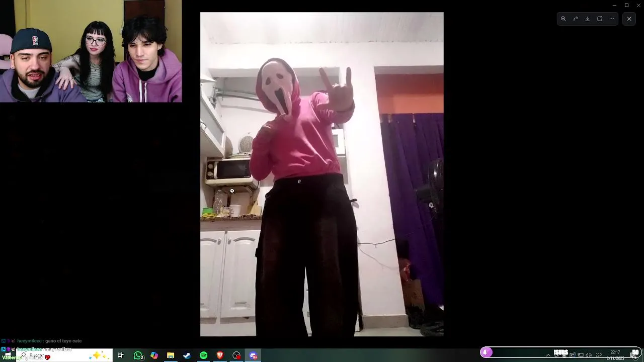
Task: Open the volume speaker icon in tray
Action: (x=588, y=355)
